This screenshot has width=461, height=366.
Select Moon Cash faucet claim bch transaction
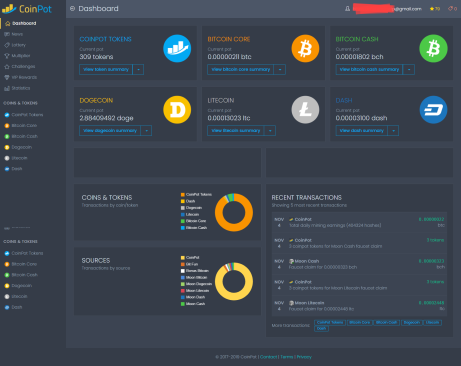[359, 264]
